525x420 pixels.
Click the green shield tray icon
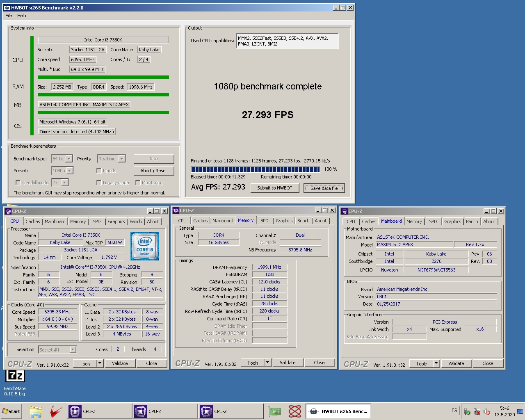467,411
